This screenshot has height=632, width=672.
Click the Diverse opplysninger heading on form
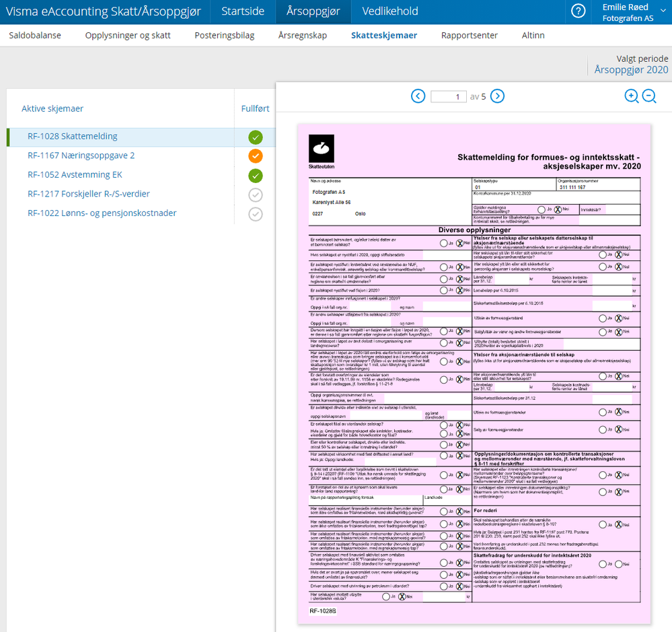click(474, 230)
